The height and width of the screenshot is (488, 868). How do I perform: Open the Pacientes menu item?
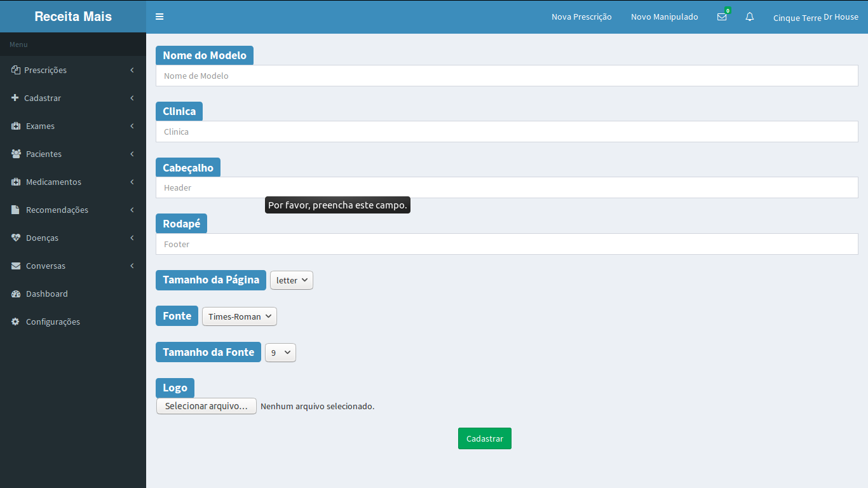click(x=73, y=154)
